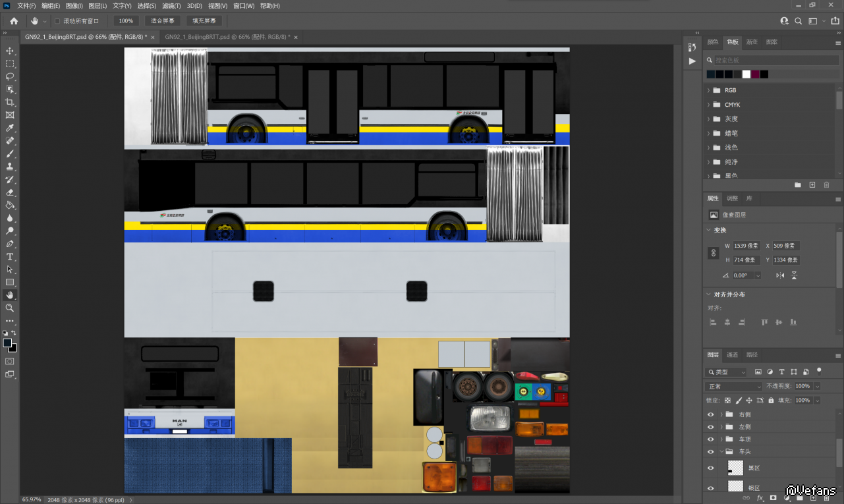Hide the 右侧 layer group

tap(710, 415)
